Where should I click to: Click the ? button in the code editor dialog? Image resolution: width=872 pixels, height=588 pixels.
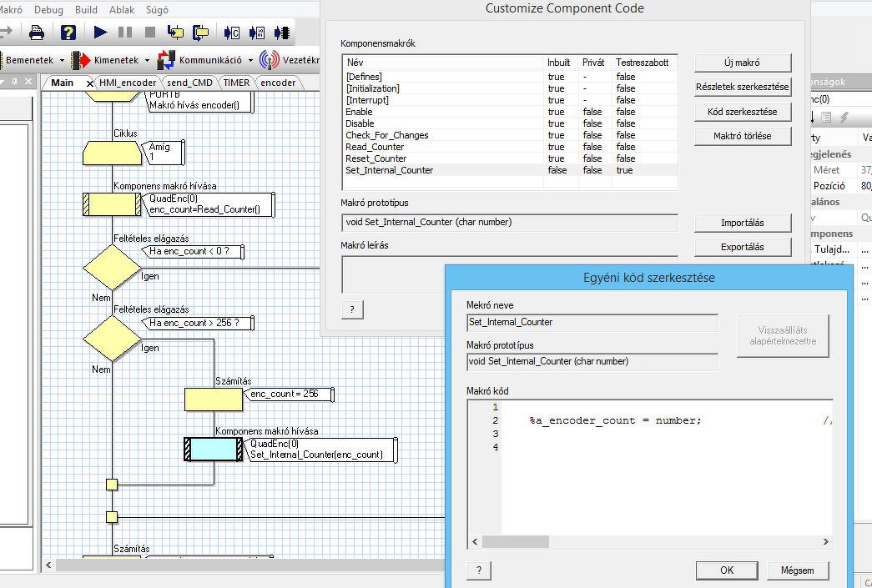pyautogui.click(x=479, y=570)
